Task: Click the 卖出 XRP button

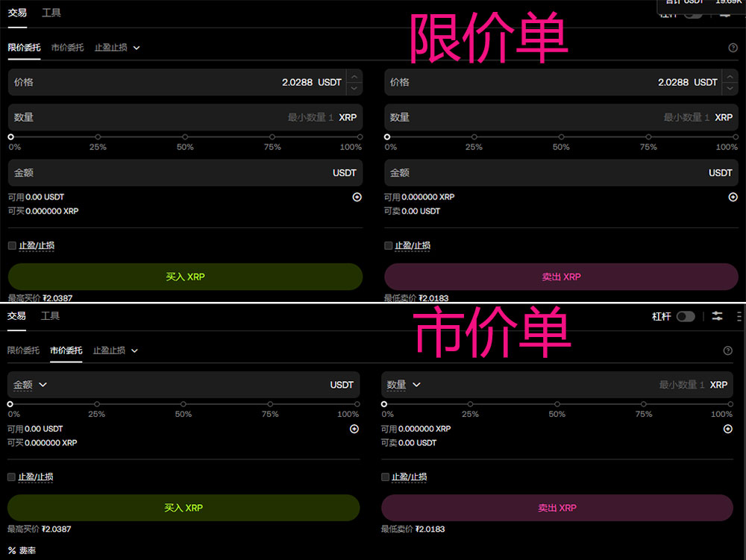Action: 562,277
